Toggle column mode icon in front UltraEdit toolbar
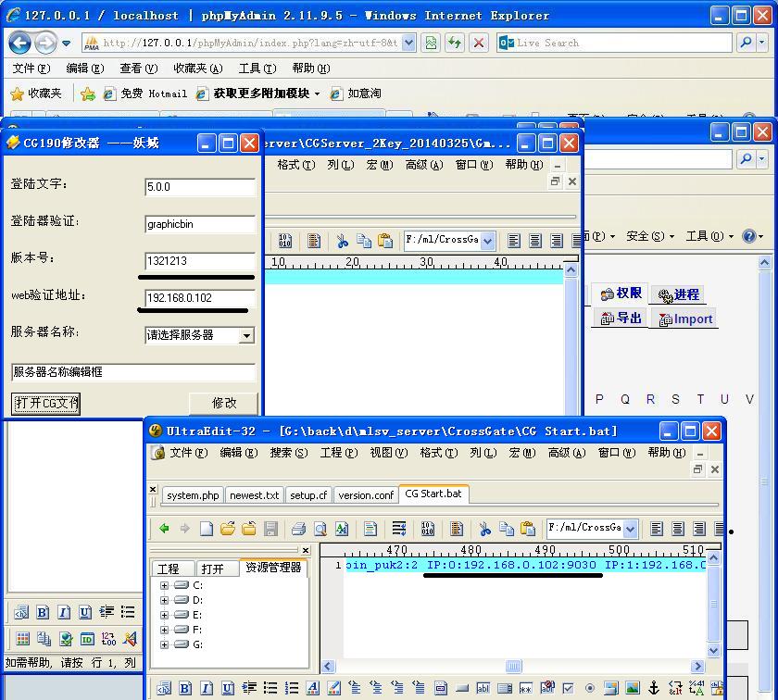This screenshot has height=700, width=778. point(457,529)
